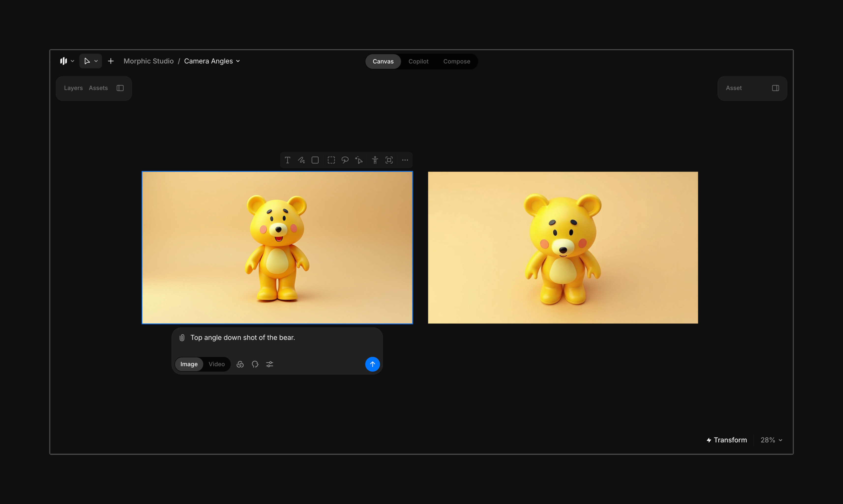Use the AI magic select cursor tool
The height and width of the screenshot is (504, 843).
pos(359,160)
